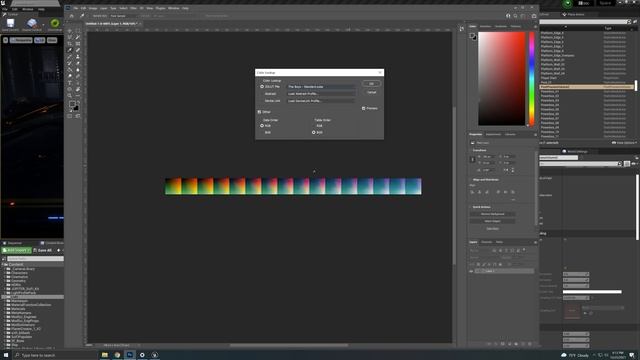Select the Rectangular Marquee tool

(78, 31)
